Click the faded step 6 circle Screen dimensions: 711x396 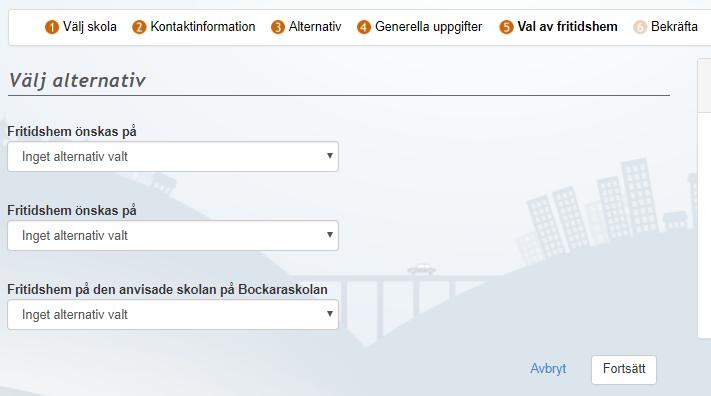tap(640, 27)
